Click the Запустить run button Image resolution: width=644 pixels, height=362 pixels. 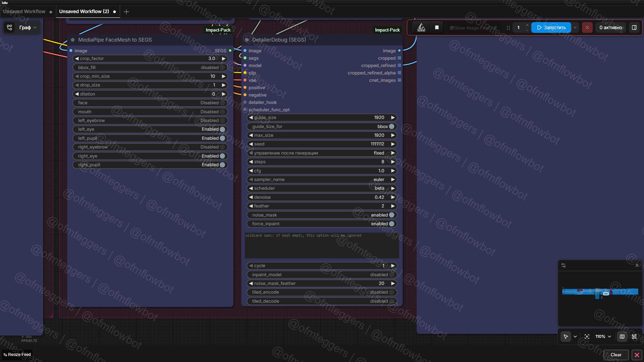tap(551, 27)
